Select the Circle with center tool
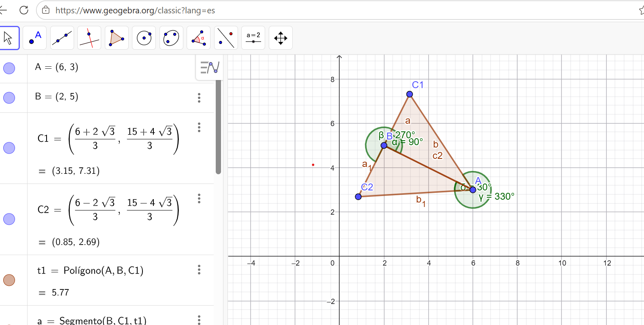 (144, 38)
